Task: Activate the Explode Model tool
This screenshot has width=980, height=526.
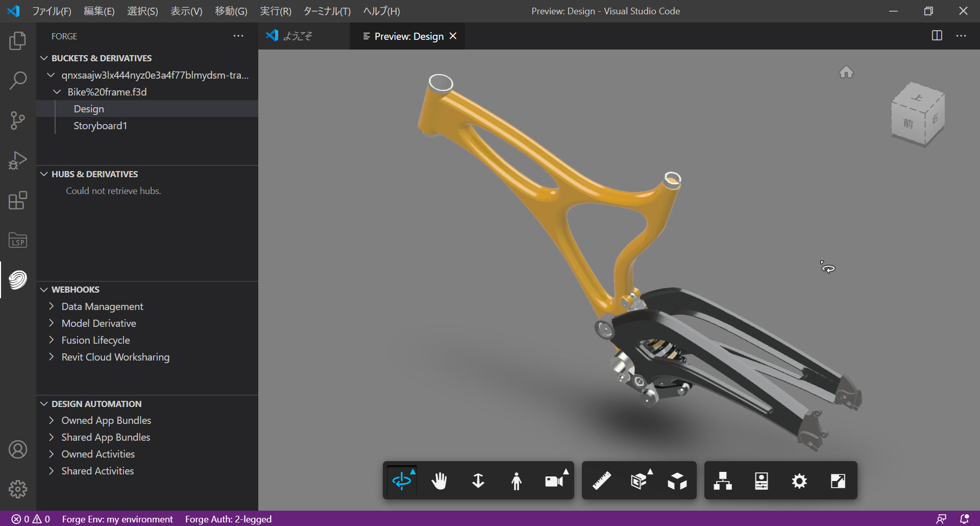Action: click(677, 480)
